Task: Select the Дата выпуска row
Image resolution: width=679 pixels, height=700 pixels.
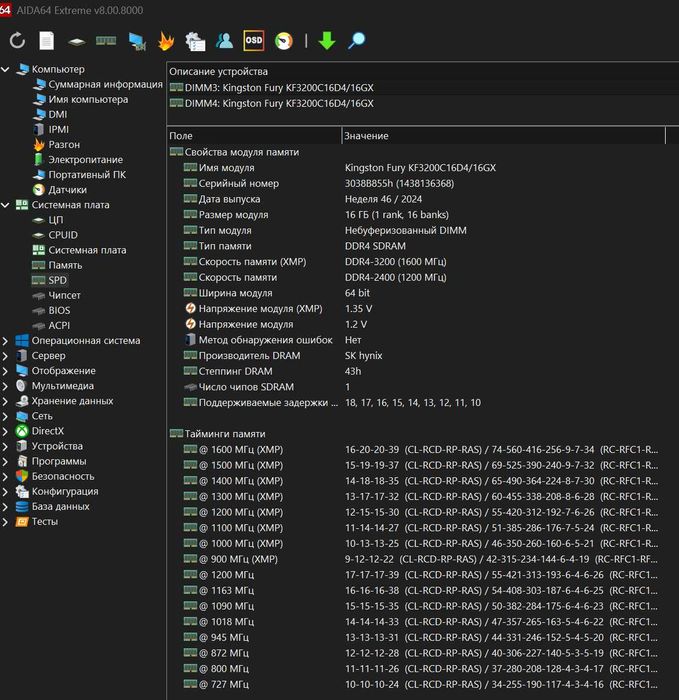Action: 423,199
